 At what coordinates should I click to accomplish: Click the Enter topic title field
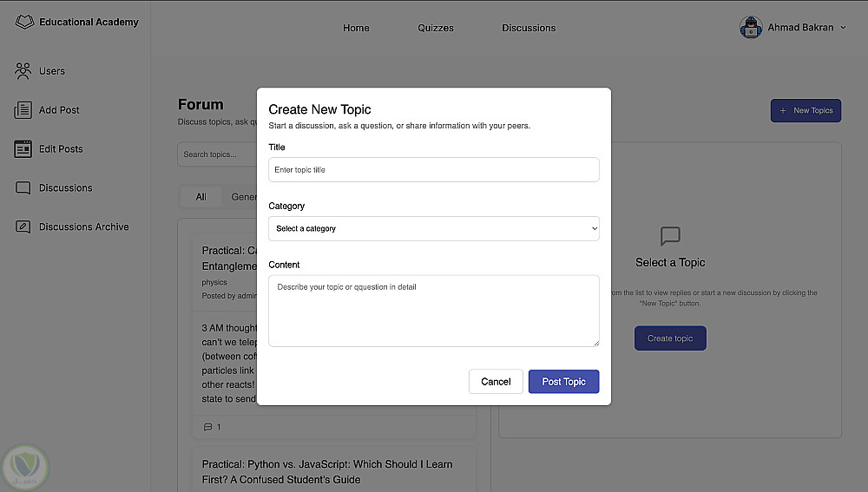pyautogui.click(x=433, y=170)
